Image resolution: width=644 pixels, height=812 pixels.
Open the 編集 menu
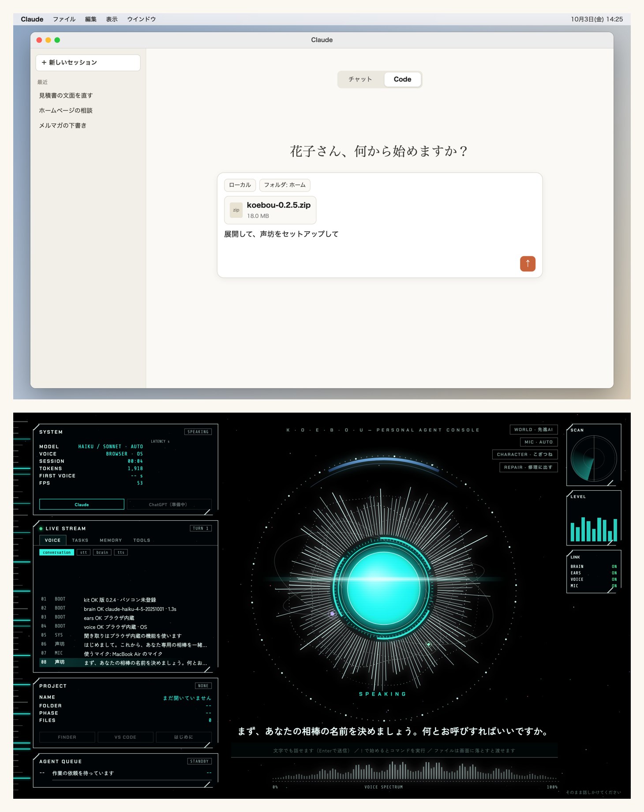pyautogui.click(x=90, y=19)
